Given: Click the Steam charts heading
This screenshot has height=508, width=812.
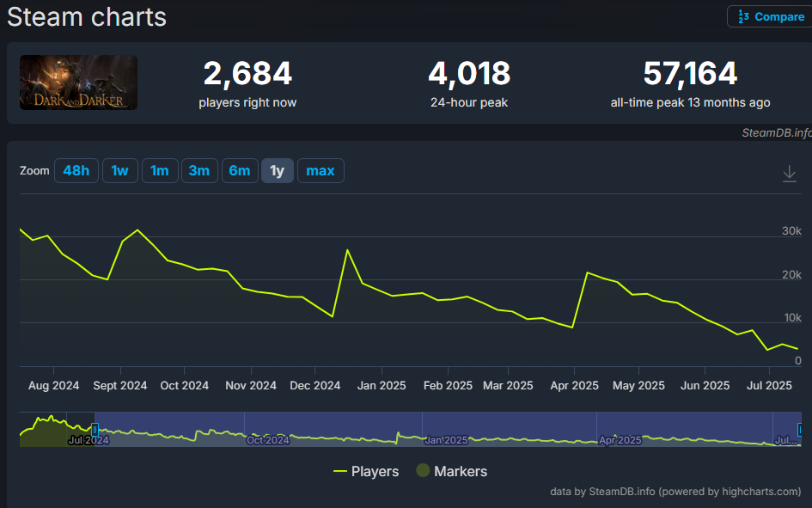Looking at the screenshot, I should [87, 17].
